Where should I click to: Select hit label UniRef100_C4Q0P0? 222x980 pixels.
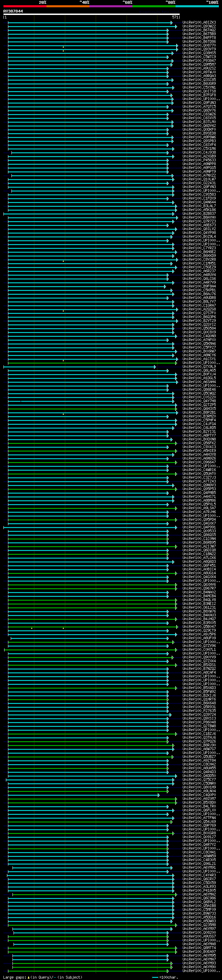[199, 795]
